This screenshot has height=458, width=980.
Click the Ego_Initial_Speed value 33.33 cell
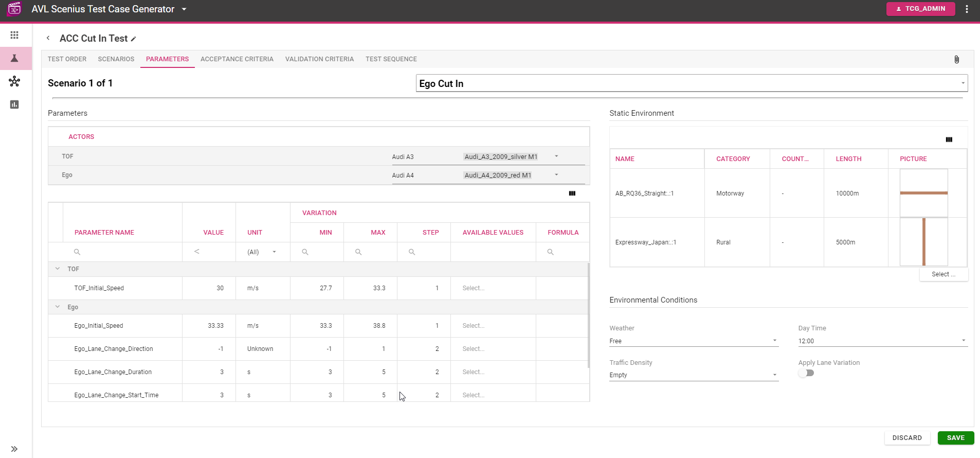coord(209,326)
